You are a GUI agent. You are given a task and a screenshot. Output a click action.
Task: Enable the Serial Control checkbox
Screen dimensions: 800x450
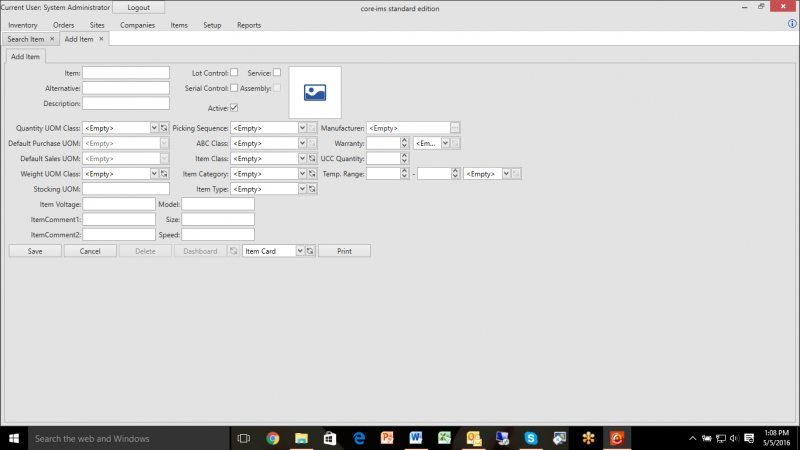coord(234,88)
